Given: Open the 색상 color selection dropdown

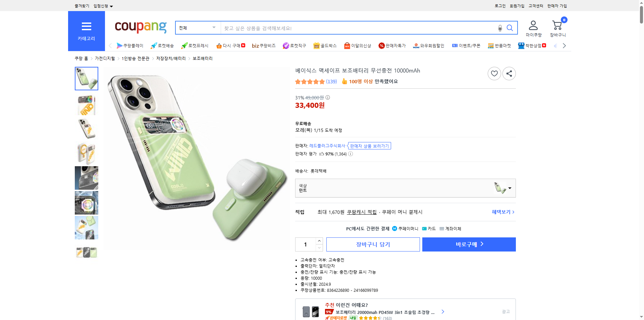Looking at the screenshot, I should 509,188.
